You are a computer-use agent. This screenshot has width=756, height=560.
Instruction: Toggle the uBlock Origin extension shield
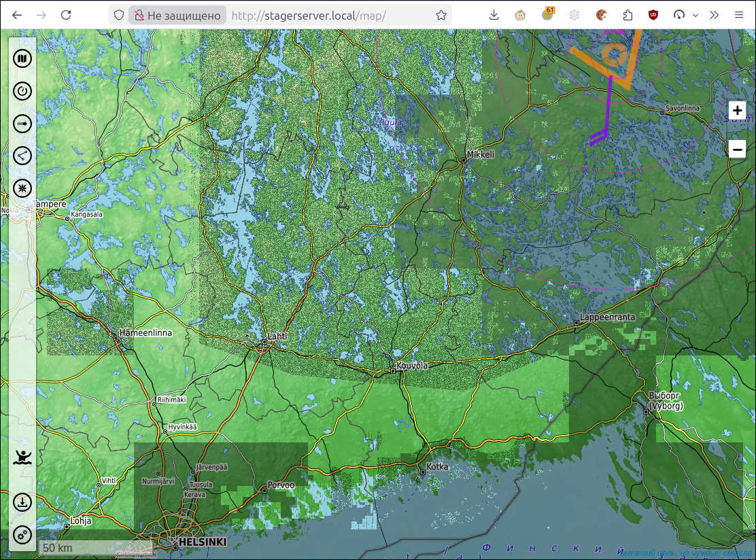[653, 15]
